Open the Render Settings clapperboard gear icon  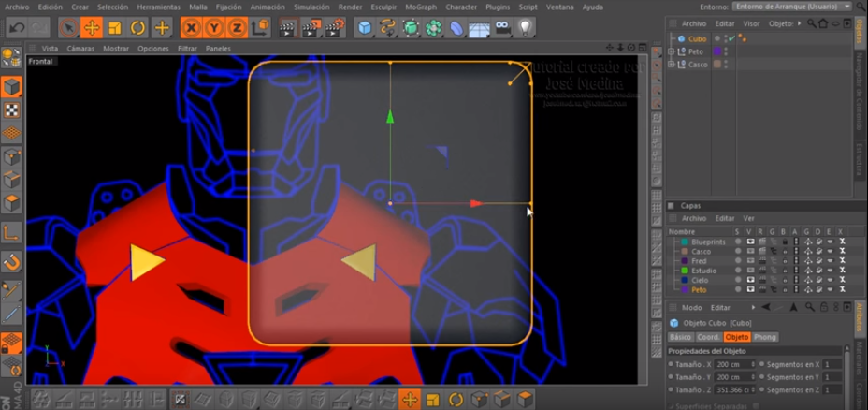335,27
